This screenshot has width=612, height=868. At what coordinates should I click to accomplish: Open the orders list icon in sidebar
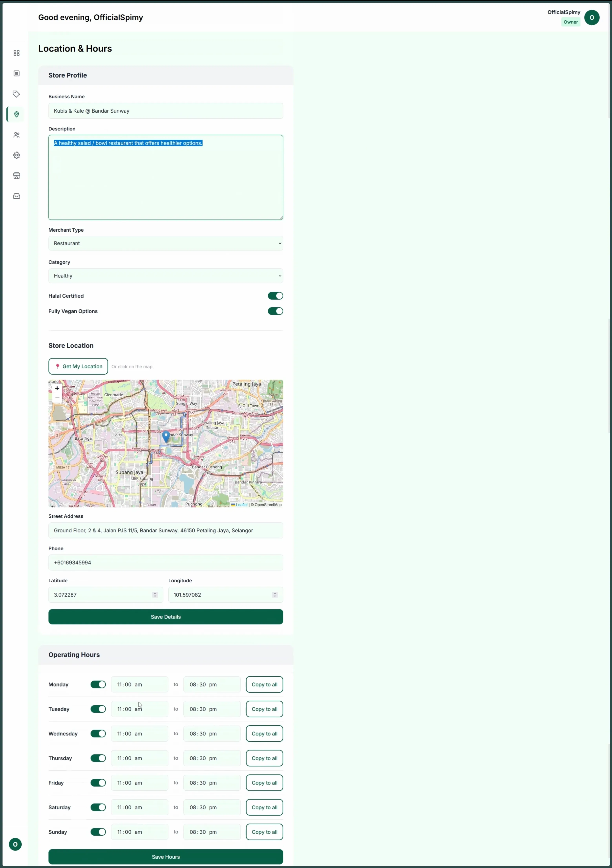(17, 73)
